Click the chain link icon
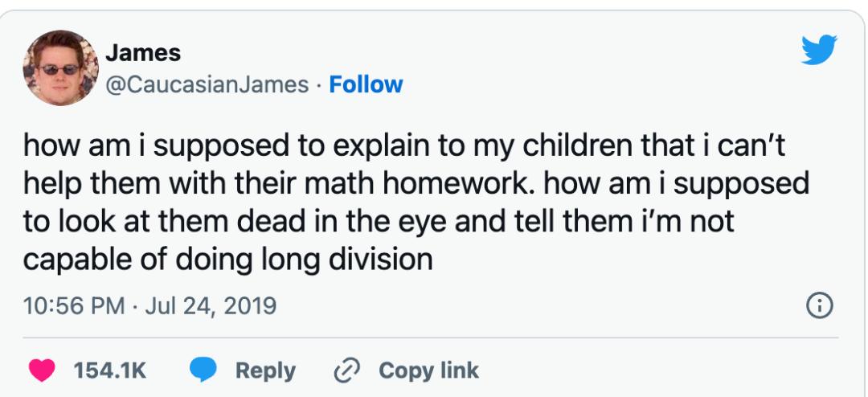 [349, 370]
